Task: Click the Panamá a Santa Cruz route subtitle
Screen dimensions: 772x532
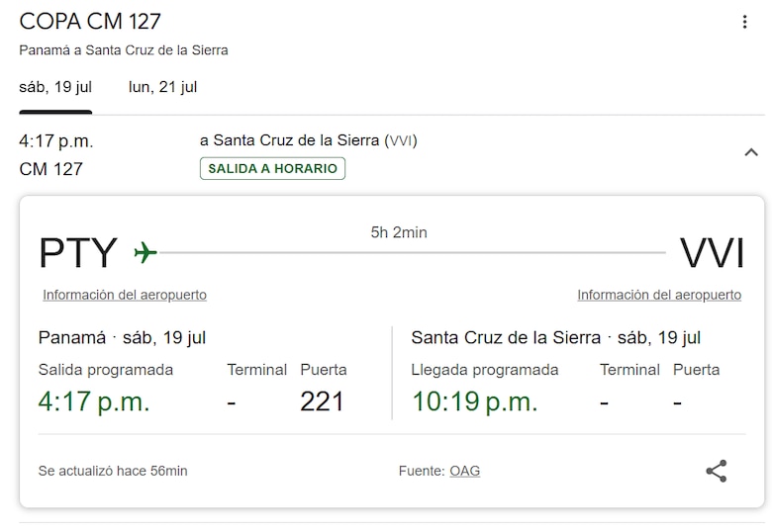Action: coord(124,49)
